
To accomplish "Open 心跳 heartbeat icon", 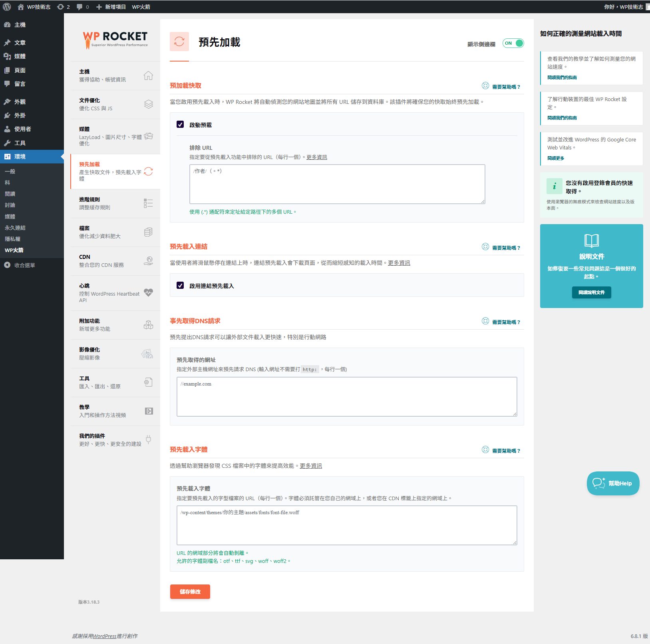I will click(148, 293).
